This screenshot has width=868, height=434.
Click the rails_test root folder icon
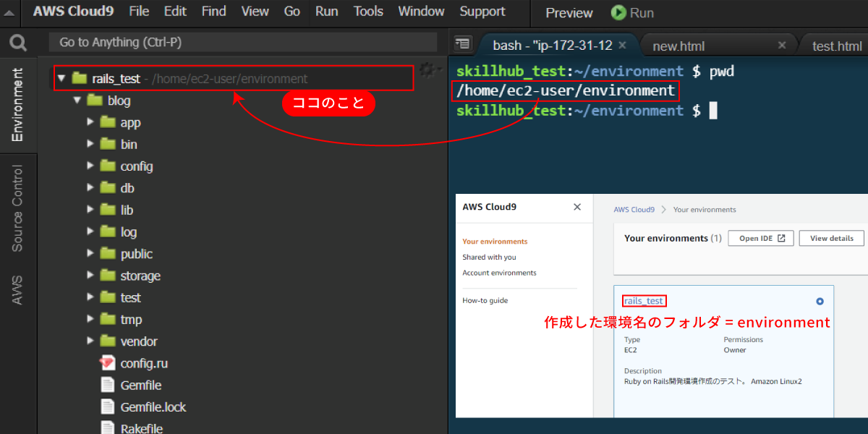coord(80,78)
